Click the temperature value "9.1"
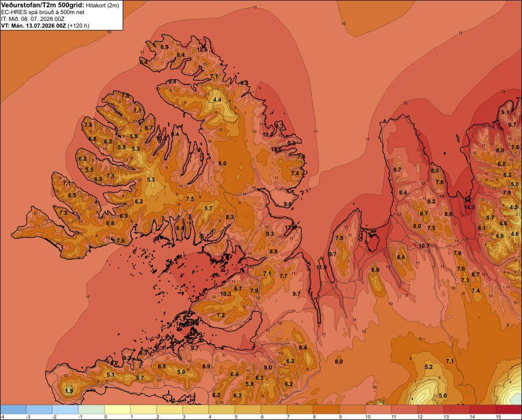The width and height of the screenshot is (522, 420). tap(505, 113)
